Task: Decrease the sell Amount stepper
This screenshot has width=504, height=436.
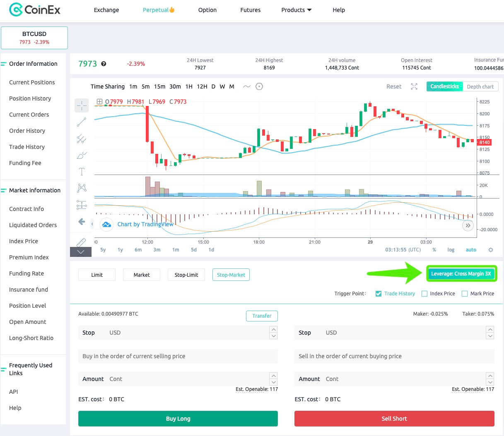Action: [490, 382]
